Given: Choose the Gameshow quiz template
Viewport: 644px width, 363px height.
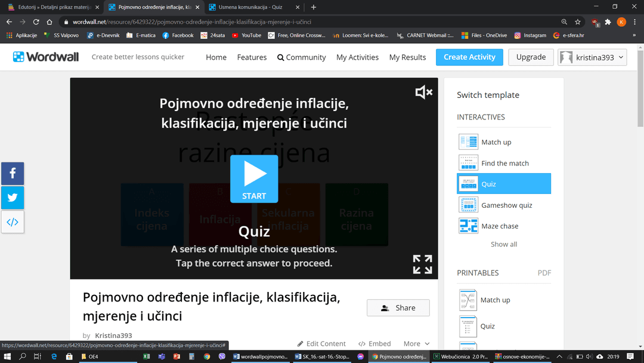Looking at the screenshot, I should coord(506,205).
